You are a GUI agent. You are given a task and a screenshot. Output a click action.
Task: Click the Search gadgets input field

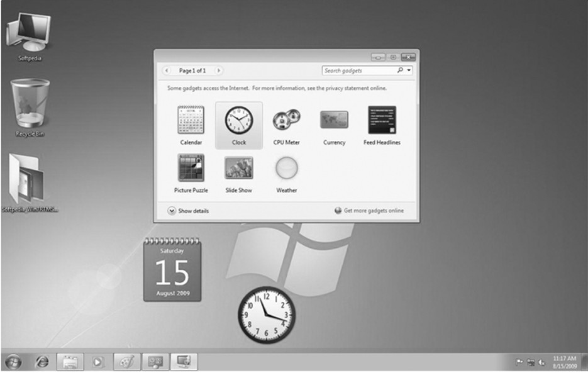pyautogui.click(x=358, y=70)
